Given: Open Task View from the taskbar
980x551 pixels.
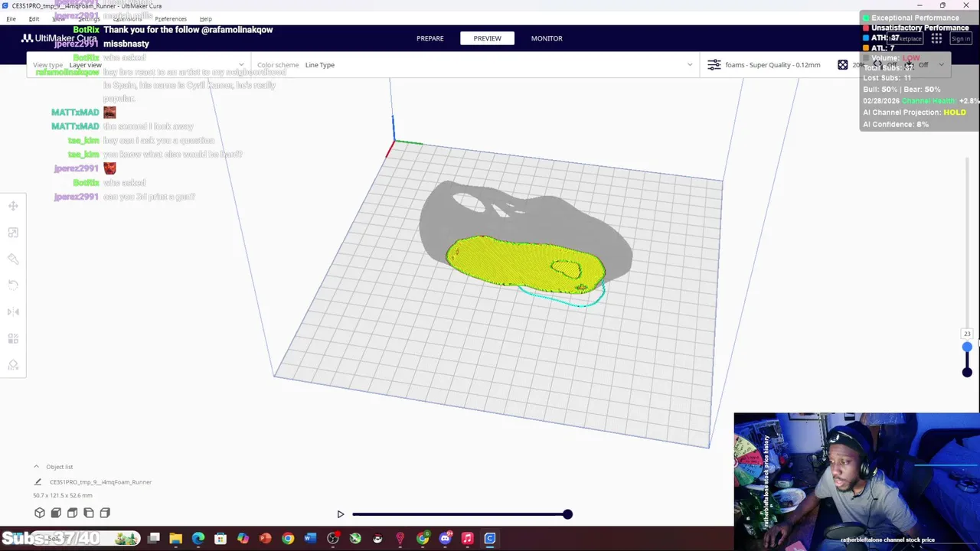Looking at the screenshot, I should pos(154,539).
